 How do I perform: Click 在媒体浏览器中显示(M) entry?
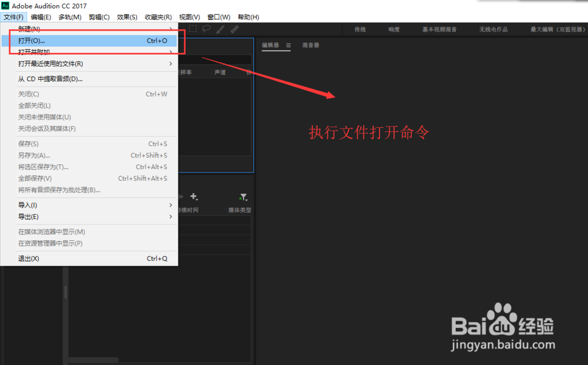[89, 232]
